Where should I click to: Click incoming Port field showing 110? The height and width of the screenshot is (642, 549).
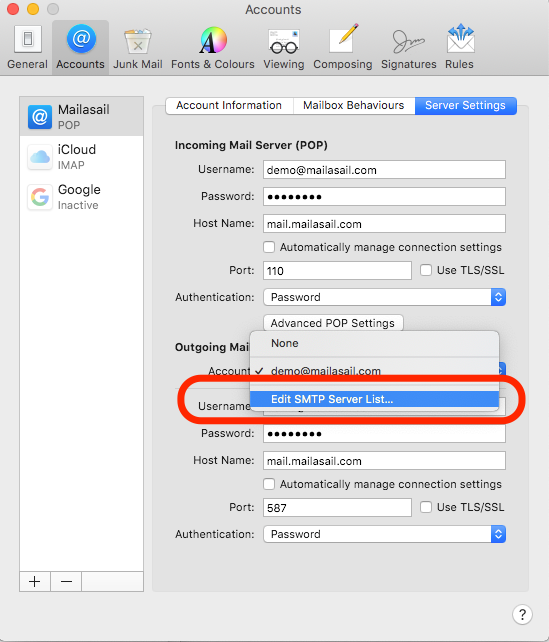[337, 271]
